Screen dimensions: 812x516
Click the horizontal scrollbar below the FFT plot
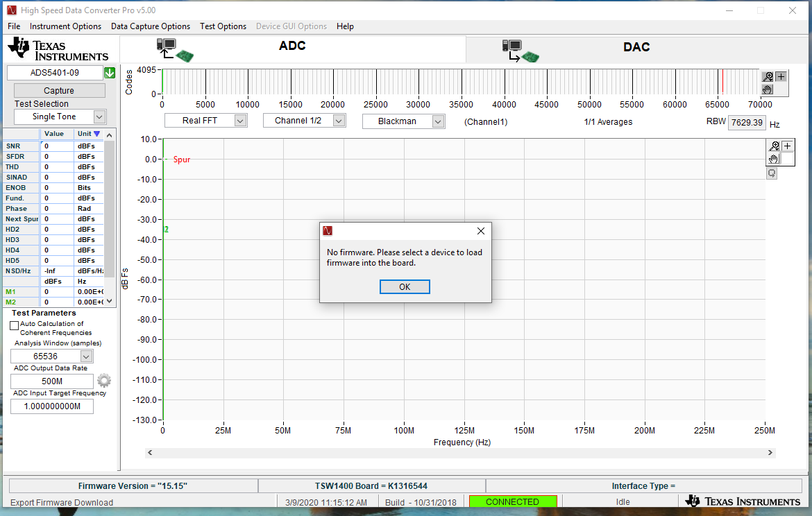coord(458,452)
